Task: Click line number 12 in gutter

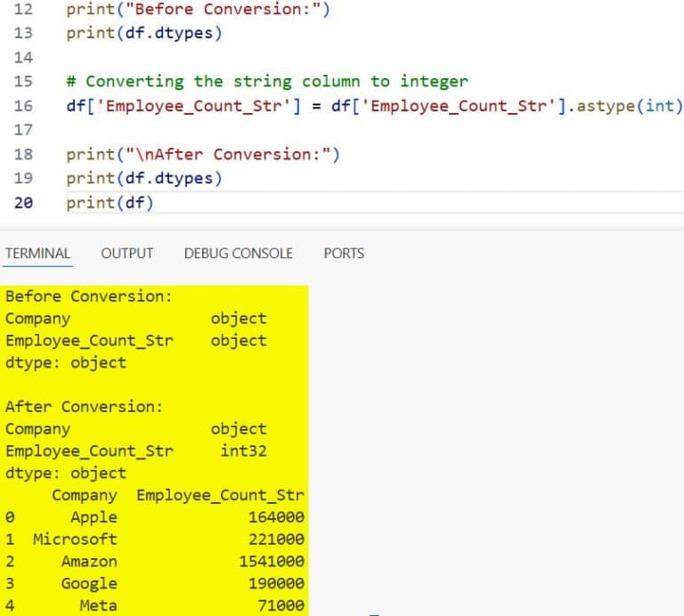Action: click(23, 9)
